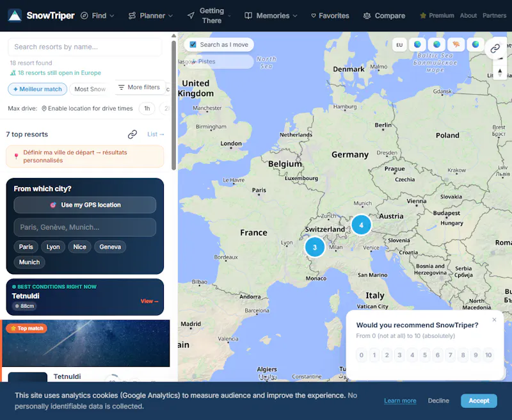Rate recommendation as 5

tap(425, 355)
